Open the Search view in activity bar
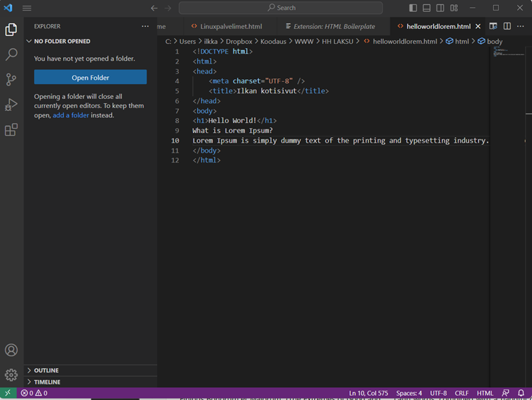This screenshot has width=532, height=400. tap(11, 54)
